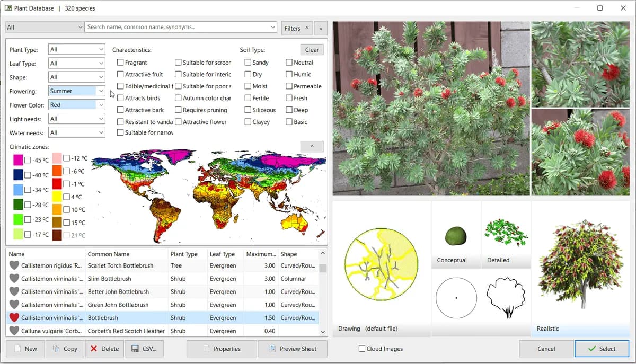Open the Leaf Type dropdown
The width and height of the screenshot is (636, 364).
coord(76,63)
